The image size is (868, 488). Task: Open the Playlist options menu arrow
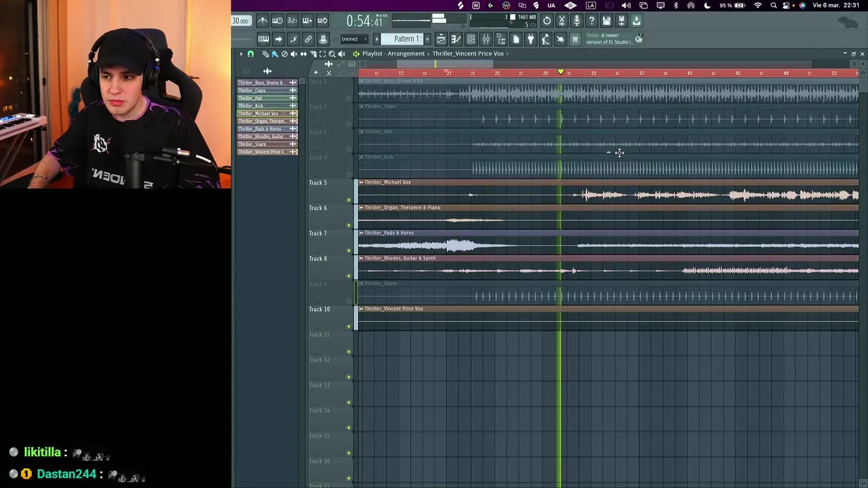click(x=241, y=54)
